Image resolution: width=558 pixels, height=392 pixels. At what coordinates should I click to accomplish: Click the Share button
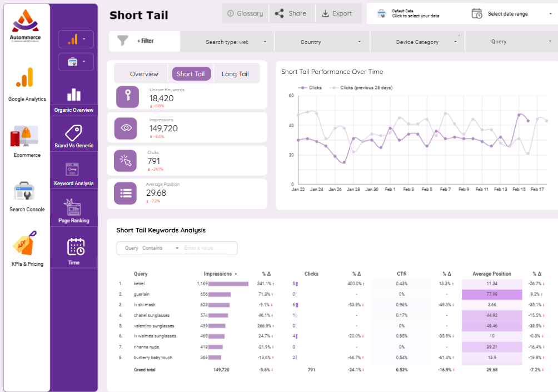coord(292,13)
